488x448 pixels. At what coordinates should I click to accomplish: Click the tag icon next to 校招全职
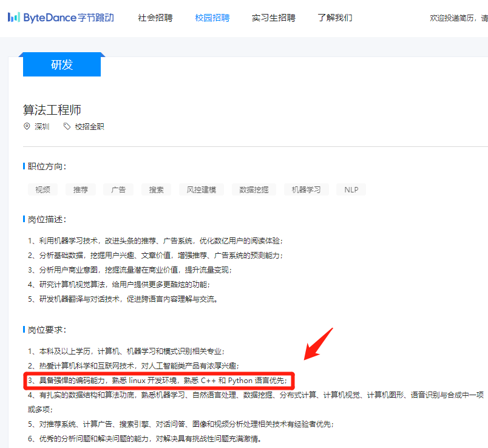click(67, 126)
